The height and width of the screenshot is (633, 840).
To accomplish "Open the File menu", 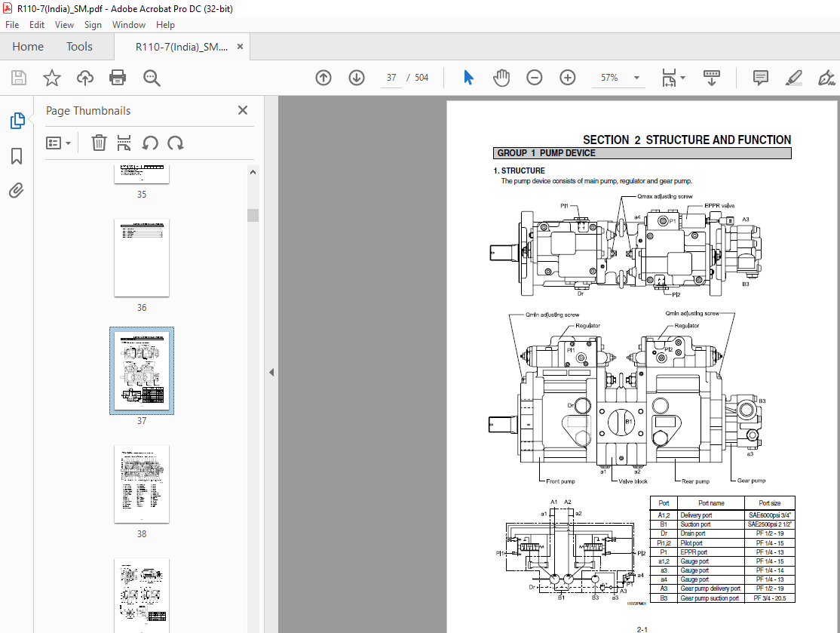I will pos(12,25).
